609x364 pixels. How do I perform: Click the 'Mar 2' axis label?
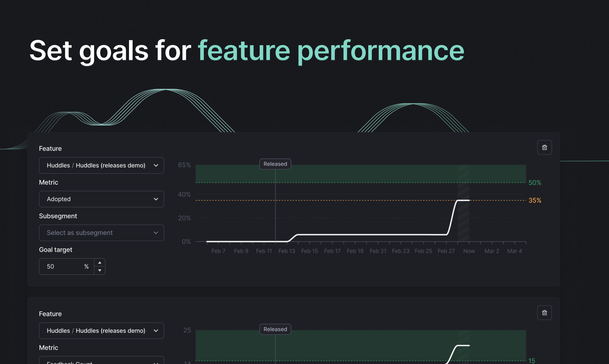tap(492, 251)
